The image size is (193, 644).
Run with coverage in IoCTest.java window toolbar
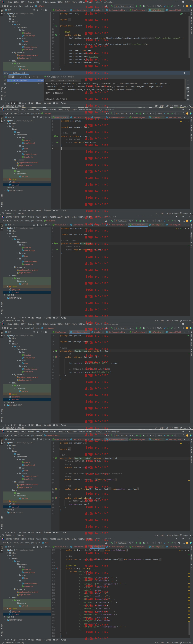coord(144,6)
